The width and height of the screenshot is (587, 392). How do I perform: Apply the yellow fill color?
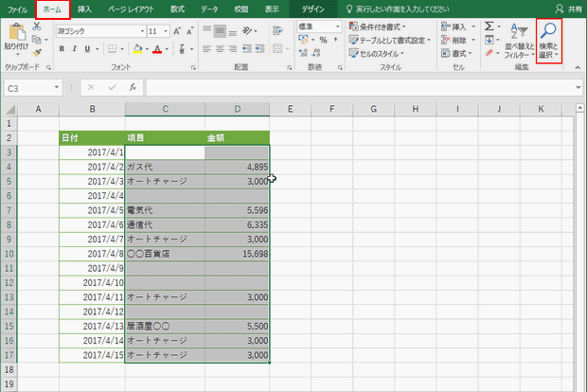click(x=137, y=49)
